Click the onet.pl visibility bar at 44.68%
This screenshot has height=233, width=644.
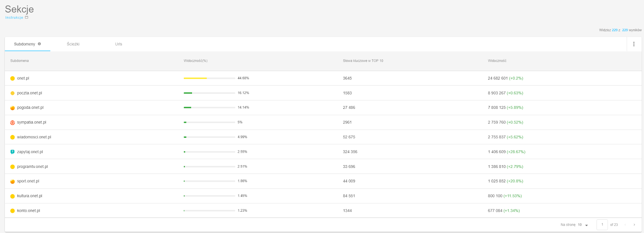point(209,78)
